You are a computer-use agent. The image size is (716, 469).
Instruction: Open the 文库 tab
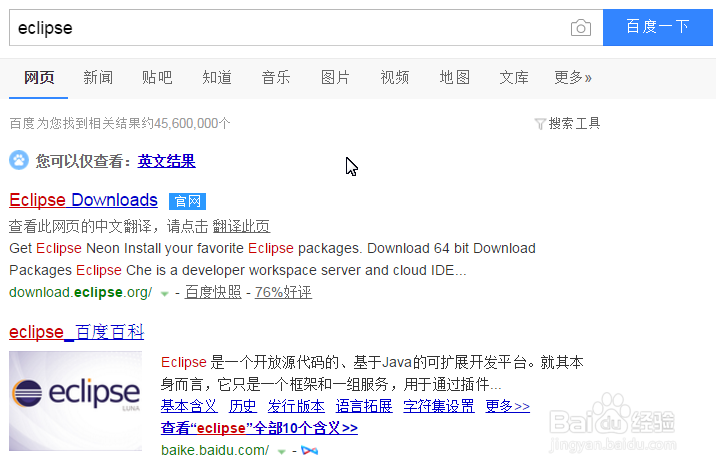tap(514, 78)
